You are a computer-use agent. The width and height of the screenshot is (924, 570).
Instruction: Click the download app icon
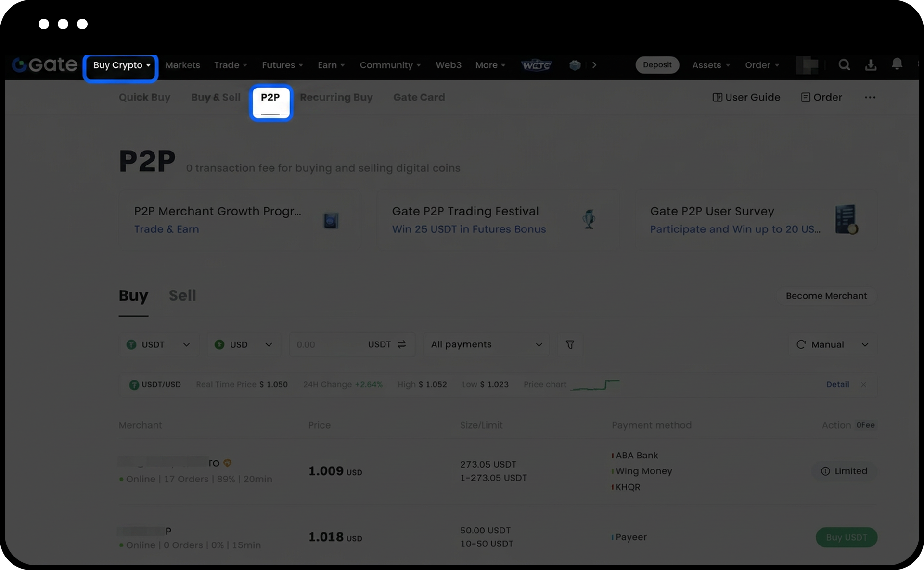tap(871, 65)
